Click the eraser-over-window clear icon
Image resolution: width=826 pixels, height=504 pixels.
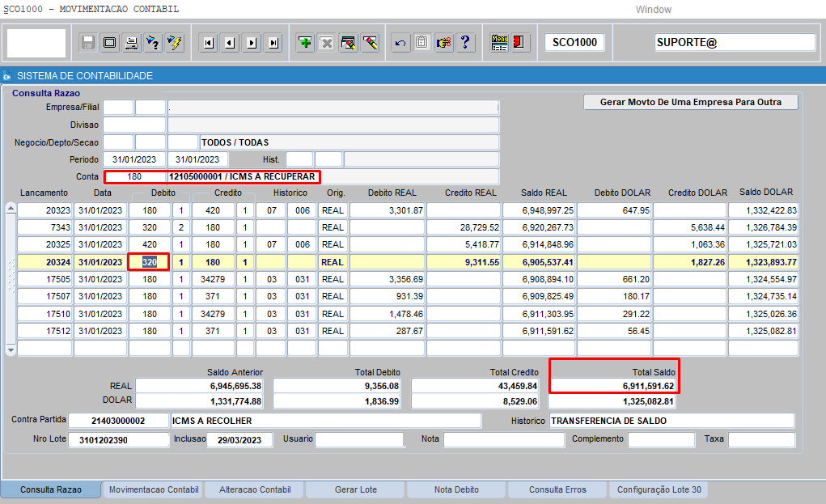tap(348, 43)
